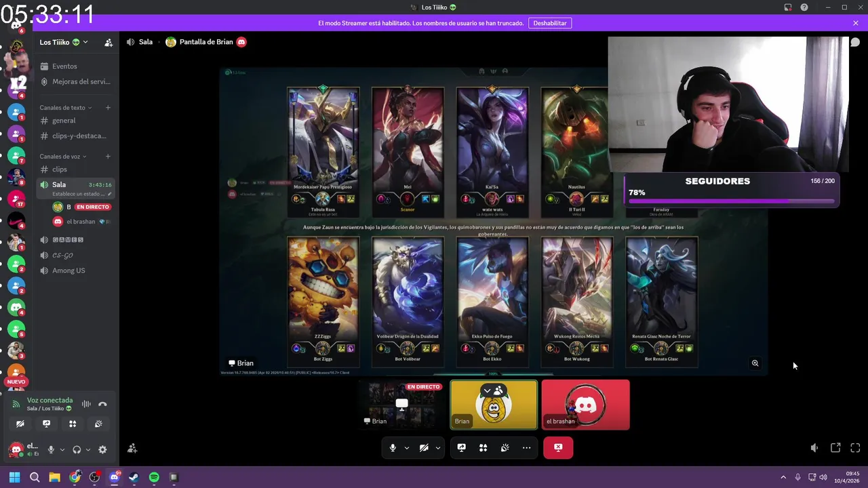Image resolution: width=868 pixels, height=488 pixels.
Task: Show hidden system tray icons arrow
Action: tap(783, 477)
